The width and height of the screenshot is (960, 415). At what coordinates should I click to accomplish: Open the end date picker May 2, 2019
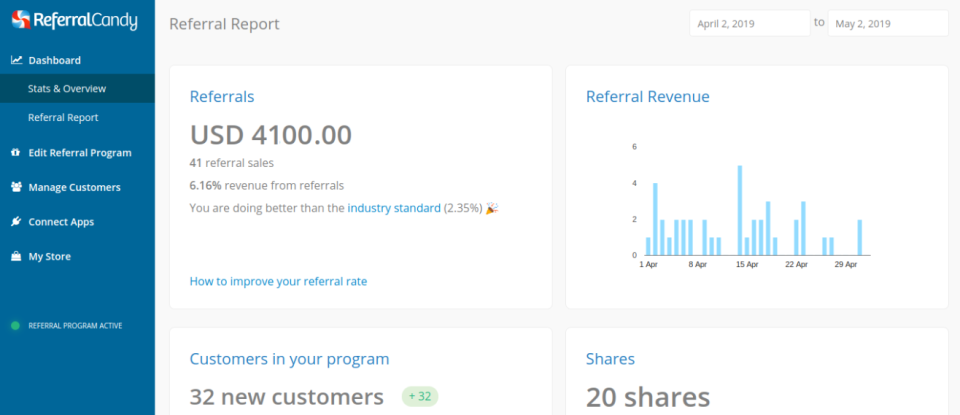click(x=887, y=23)
